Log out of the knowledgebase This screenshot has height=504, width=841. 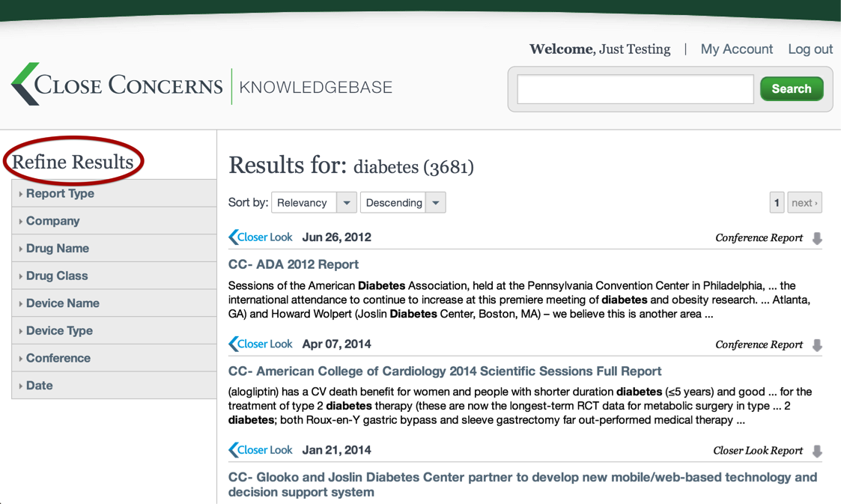point(810,49)
